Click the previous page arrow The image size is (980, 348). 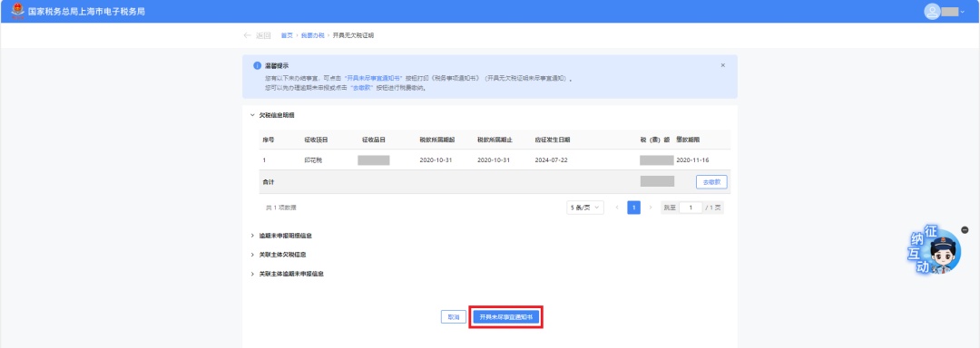click(x=618, y=208)
